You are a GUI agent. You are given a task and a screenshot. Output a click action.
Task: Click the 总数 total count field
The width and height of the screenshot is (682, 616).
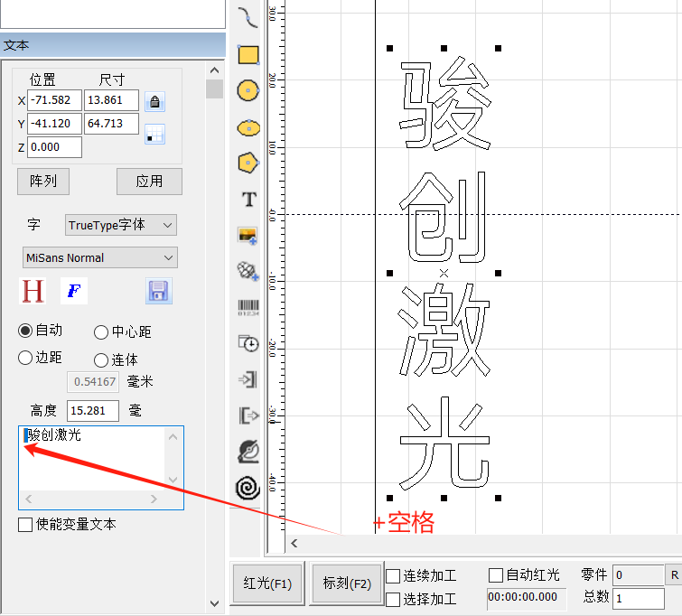tap(639, 599)
